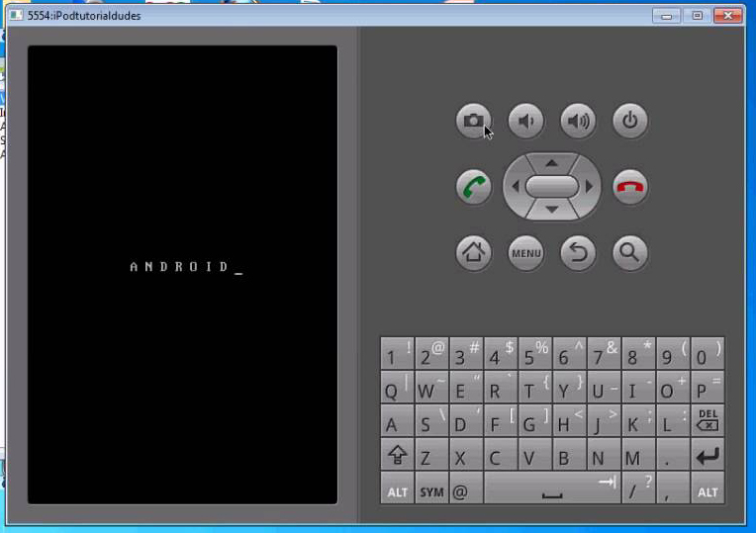Screen dimensions: 756x533
Task: Tap the slash question mark key
Action: click(638, 488)
